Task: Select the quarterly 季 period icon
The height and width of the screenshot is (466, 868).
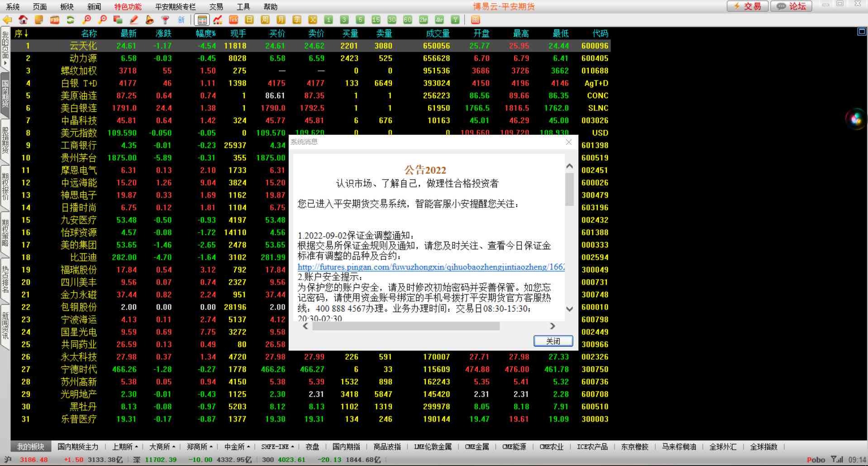Action: click(297, 20)
